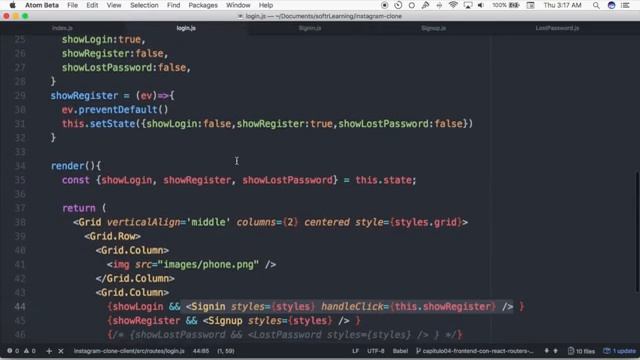Image resolution: width=640 pixels, height=360 pixels.
Task: Click the X icon in status bar
Action: pos(61,351)
